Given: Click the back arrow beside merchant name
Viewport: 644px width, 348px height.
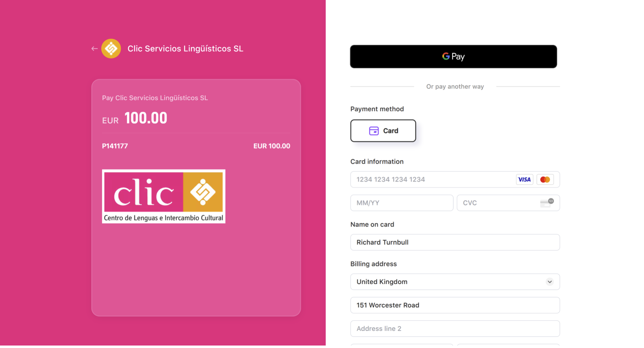Looking at the screenshot, I should [x=94, y=49].
